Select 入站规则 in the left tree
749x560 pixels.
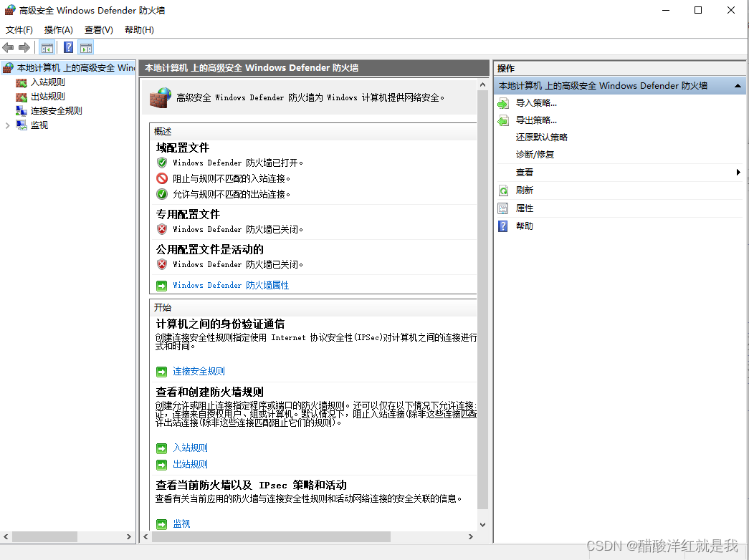click(x=48, y=82)
